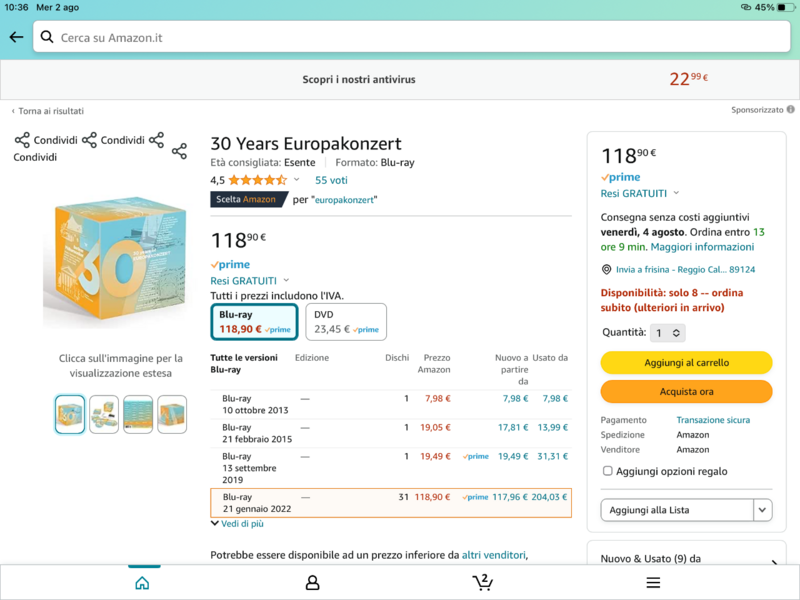Open the hamburger menu icon
The height and width of the screenshot is (600, 800).
(653, 582)
